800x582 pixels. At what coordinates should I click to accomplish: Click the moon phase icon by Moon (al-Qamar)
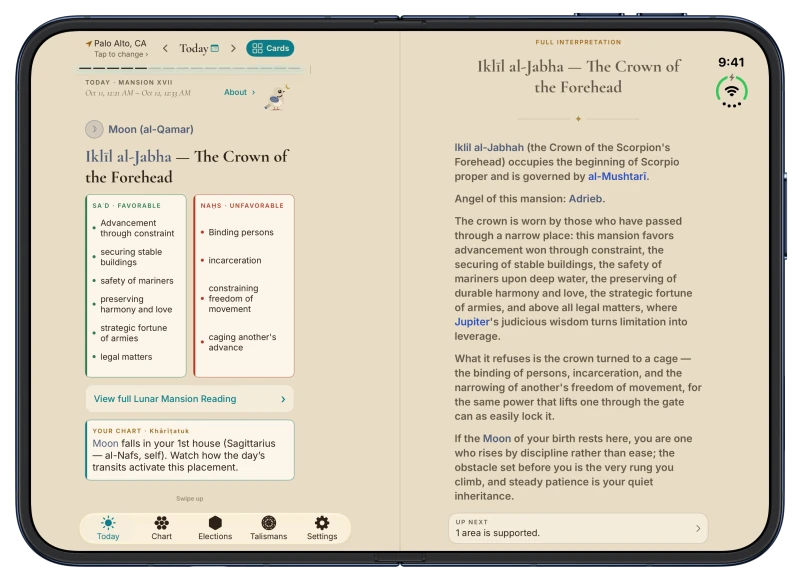coord(94,129)
